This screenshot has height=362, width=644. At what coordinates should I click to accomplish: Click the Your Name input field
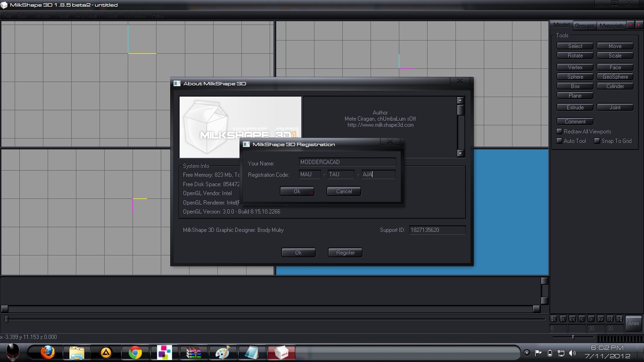347,162
